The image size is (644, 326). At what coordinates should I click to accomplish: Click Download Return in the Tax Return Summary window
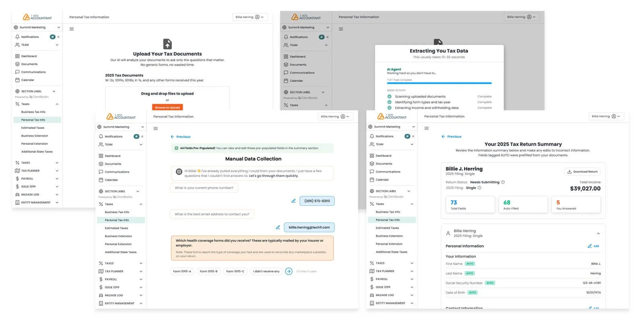point(582,171)
